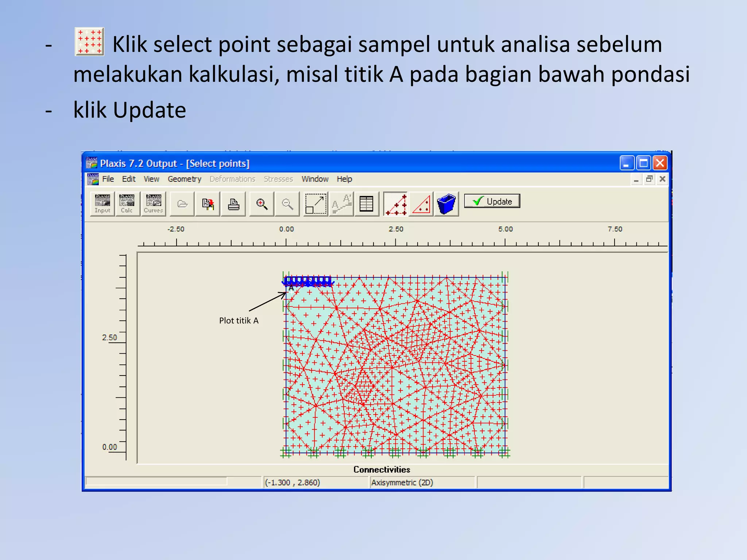Open the table view icon
This screenshot has height=560, width=747.
pyautogui.click(x=367, y=204)
